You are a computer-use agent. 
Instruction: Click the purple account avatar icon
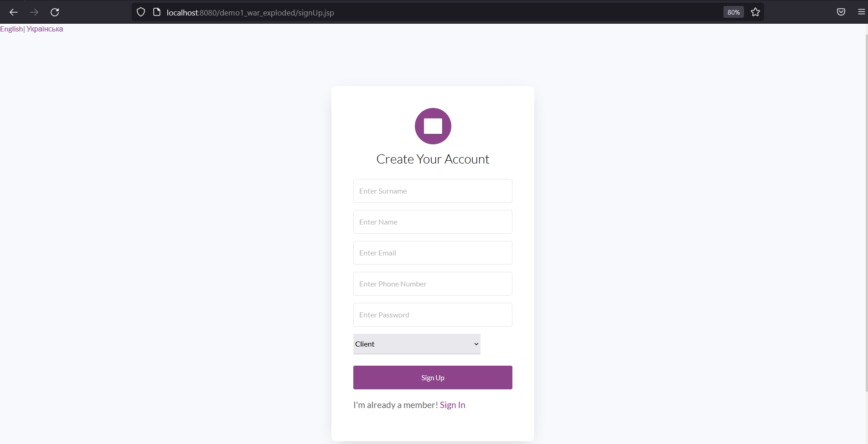[x=432, y=126]
